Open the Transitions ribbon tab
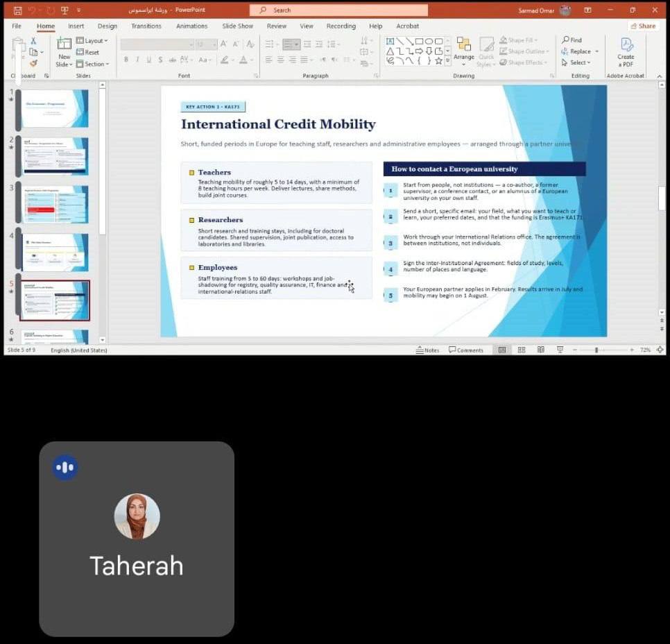Image resolution: width=670 pixels, height=644 pixels. click(x=146, y=26)
